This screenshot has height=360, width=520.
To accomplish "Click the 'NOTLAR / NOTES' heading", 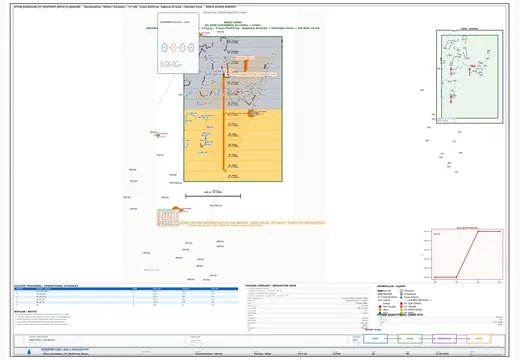I will [x=25, y=312].
